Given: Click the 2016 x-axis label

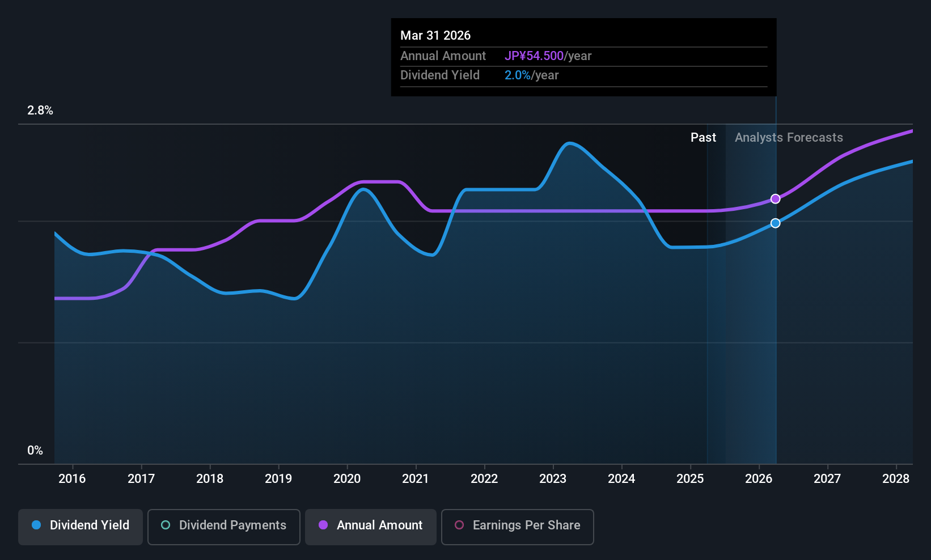Looking at the screenshot, I should pyautogui.click(x=72, y=479).
